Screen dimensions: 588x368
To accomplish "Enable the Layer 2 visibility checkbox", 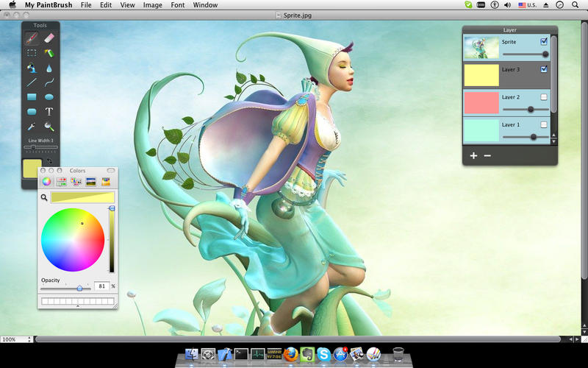I will (x=544, y=97).
